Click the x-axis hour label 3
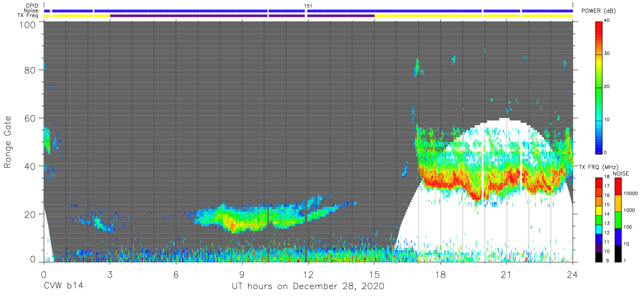This screenshot has height=297, width=644. 110,274
